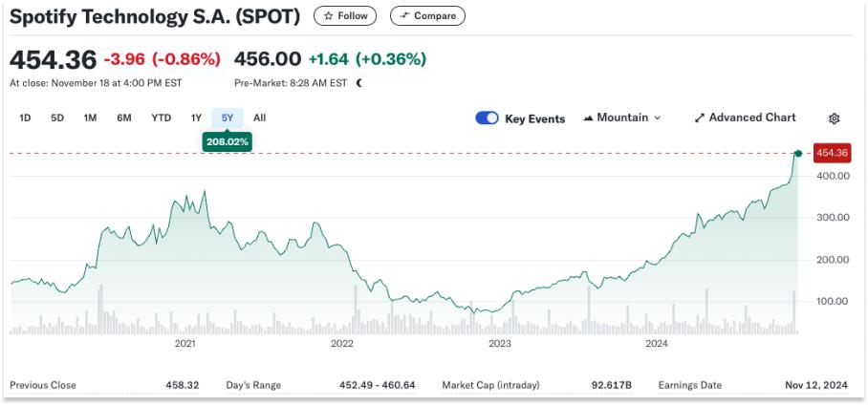
Task: Click the pre-market moon icon
Action: [x=359, y=83]
